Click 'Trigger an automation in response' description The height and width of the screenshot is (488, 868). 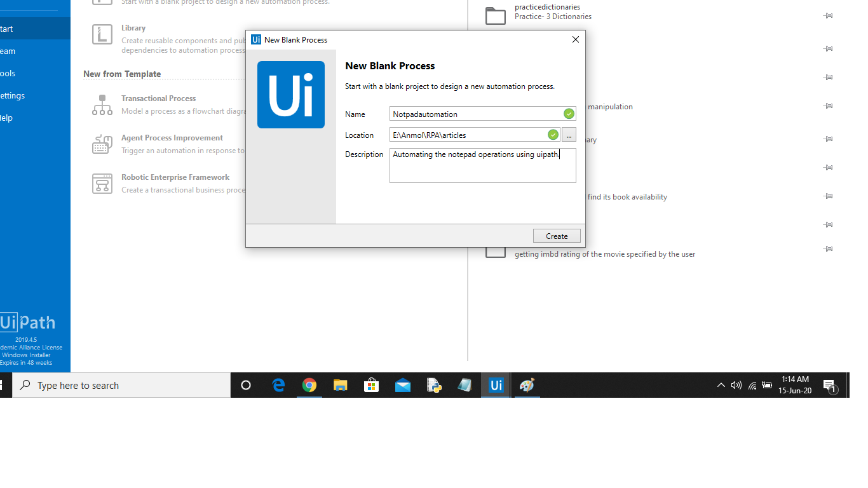pyautogui.click(x=183, y=151)
